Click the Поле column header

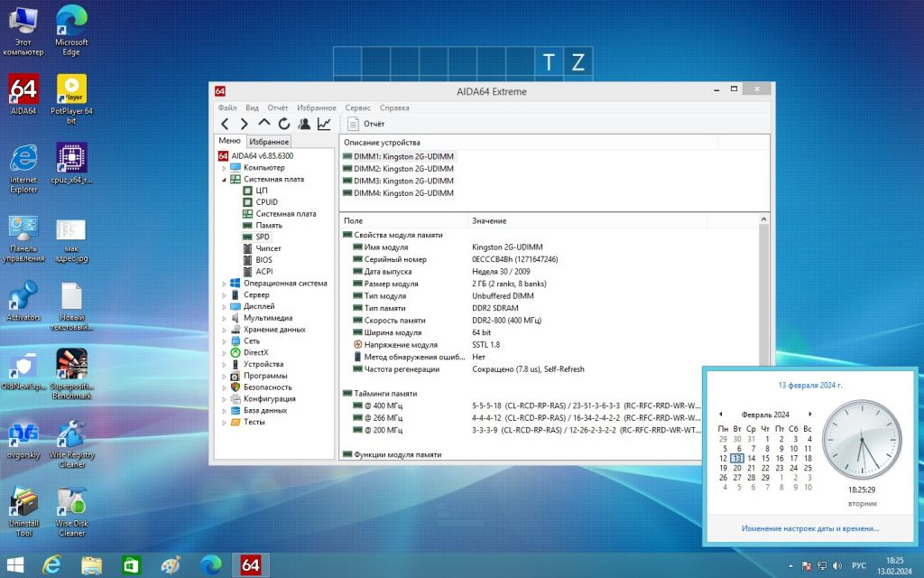coord(403,220)
